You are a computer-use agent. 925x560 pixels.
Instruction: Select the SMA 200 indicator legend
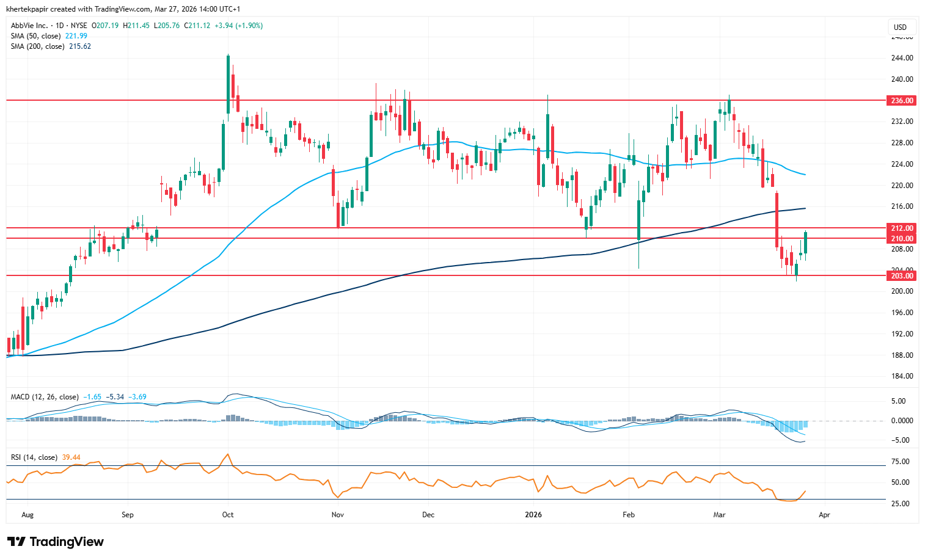pyautogui.click(x=37, y=46)
